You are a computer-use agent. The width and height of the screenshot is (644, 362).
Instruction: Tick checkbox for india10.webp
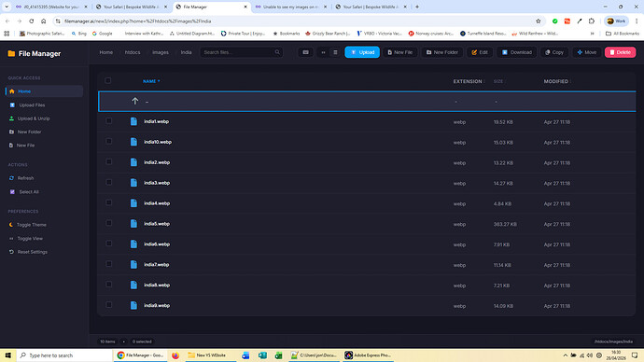click(x=108, y=141)
